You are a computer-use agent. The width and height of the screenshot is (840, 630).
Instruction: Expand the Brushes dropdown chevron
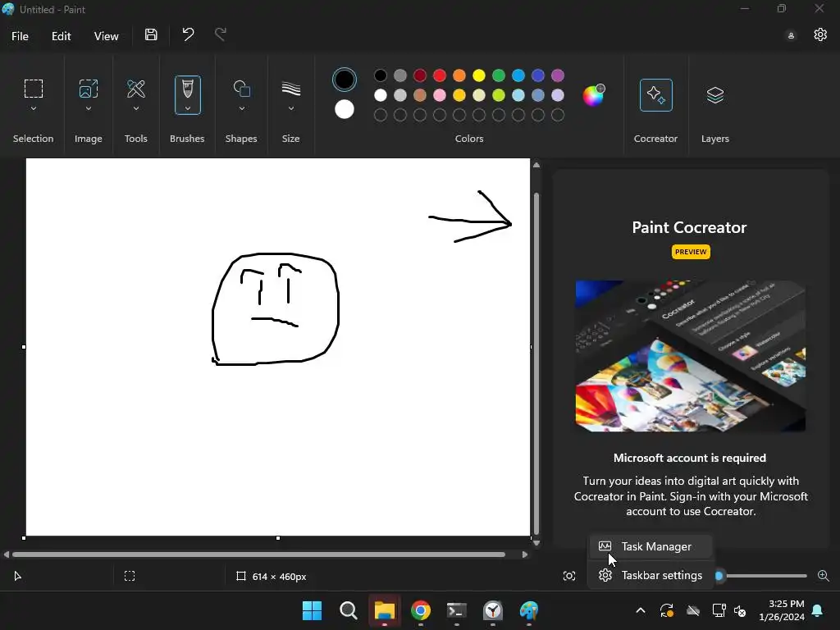(x=188, y=108)
